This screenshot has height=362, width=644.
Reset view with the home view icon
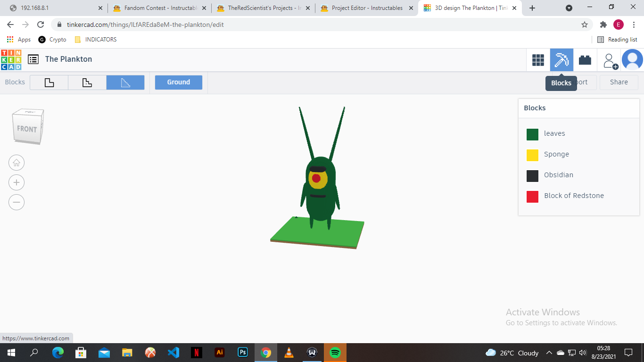(x=17, y=163)
